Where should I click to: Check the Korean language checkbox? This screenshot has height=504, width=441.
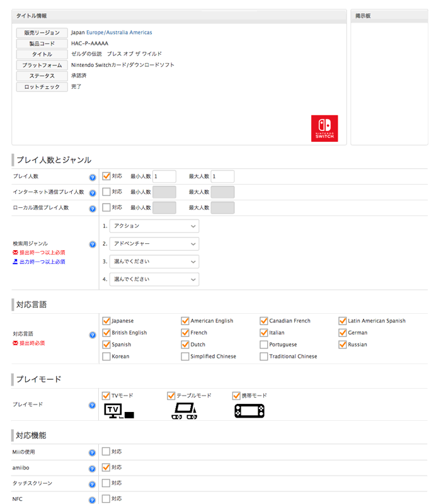pyautogui.click(x=106, y=357)
